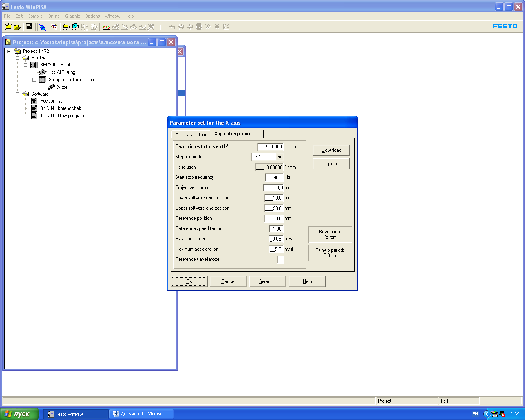The width and height of the screenshot is (525, 420).
Task: Click the Upper software end position field
Action: (274, 208)
